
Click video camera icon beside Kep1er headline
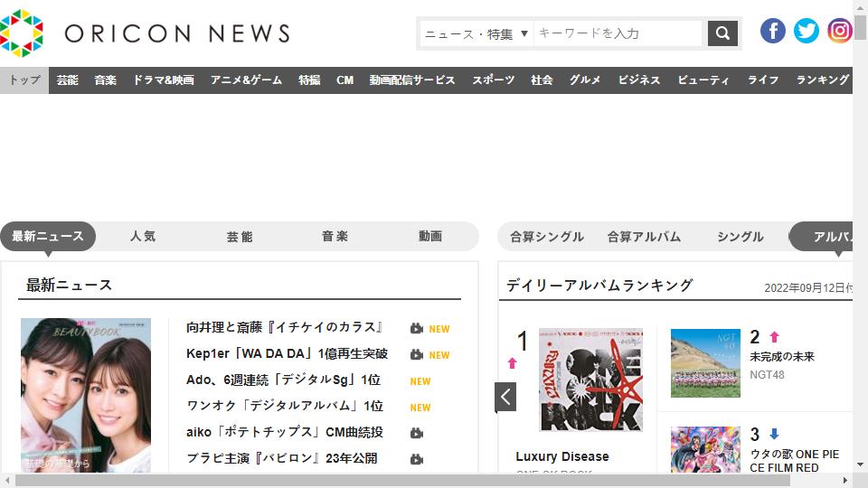click(x=417, y=354)
